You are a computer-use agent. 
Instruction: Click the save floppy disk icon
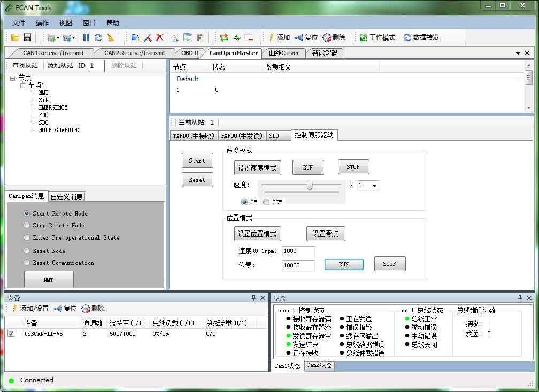click(x=27, y=37)
